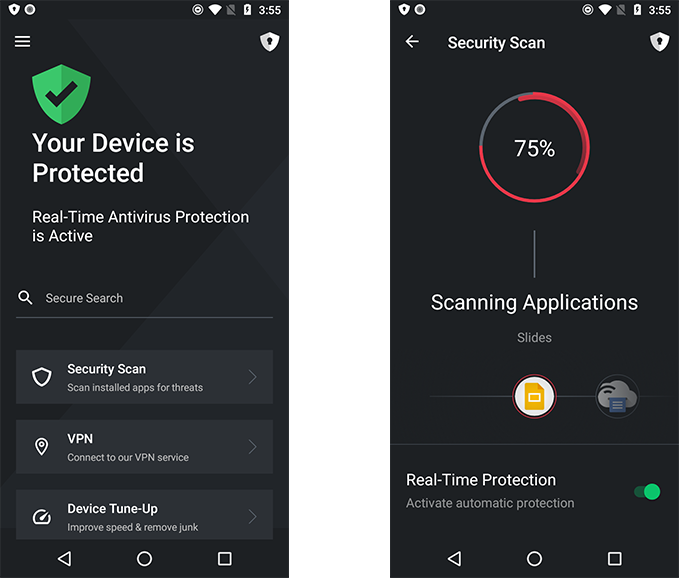Tap the Device Tune-Up gauge icon

point(42,517)
